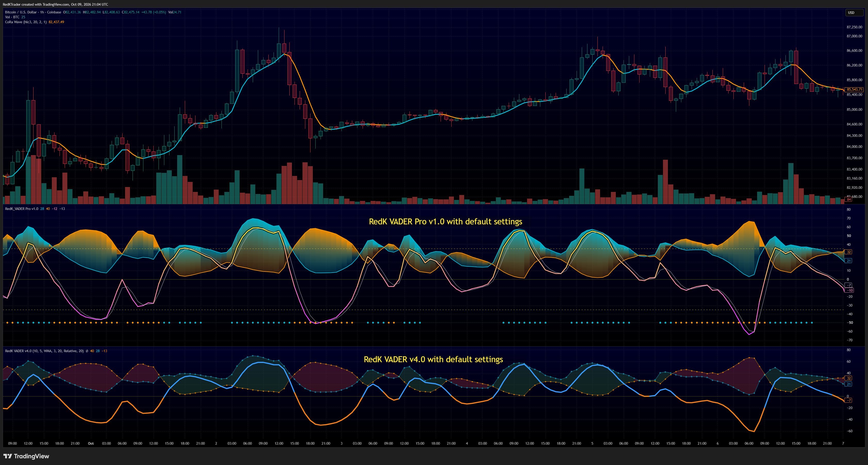Viewport: 868px width, 465px height.
Task: Click the pink -10 value label in VADER Pro pane
Action: click(849, 290)
